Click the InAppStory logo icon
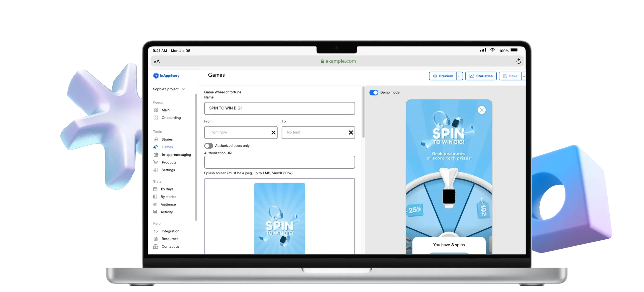Viewport: 644px width, 292px height. coord(156,76)
